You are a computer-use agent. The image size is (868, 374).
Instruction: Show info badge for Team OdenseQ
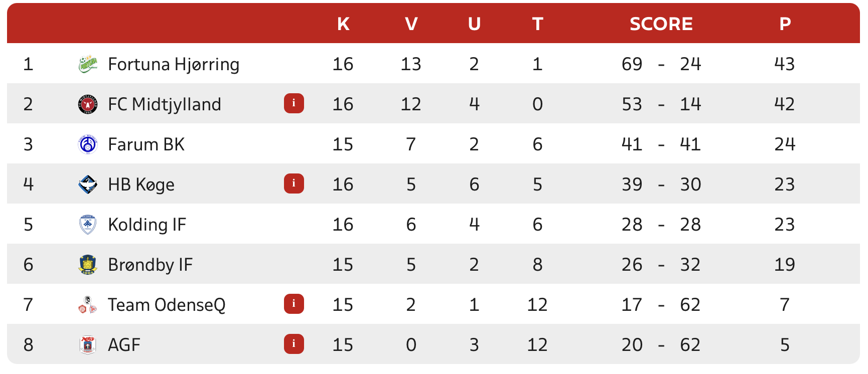click(x=294, y=304)
